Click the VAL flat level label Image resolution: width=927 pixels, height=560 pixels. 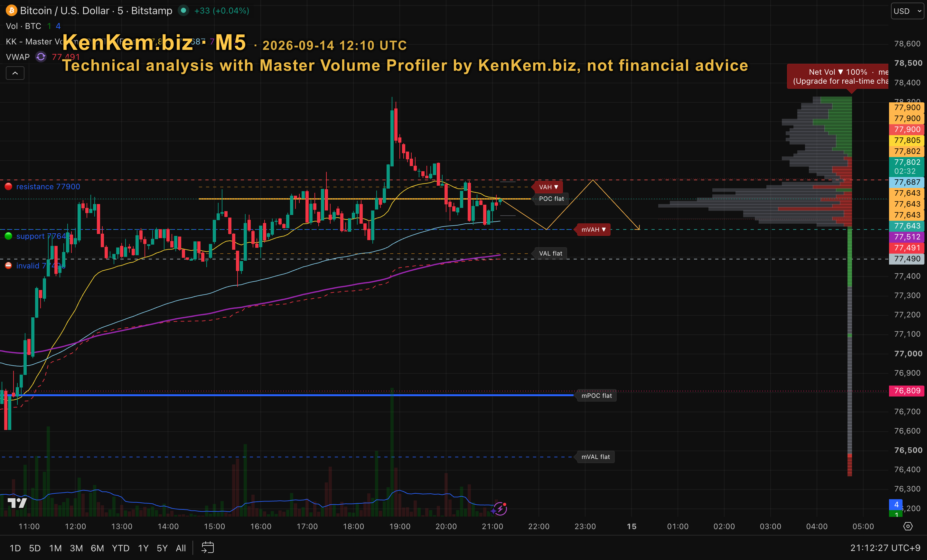[550, 254]
